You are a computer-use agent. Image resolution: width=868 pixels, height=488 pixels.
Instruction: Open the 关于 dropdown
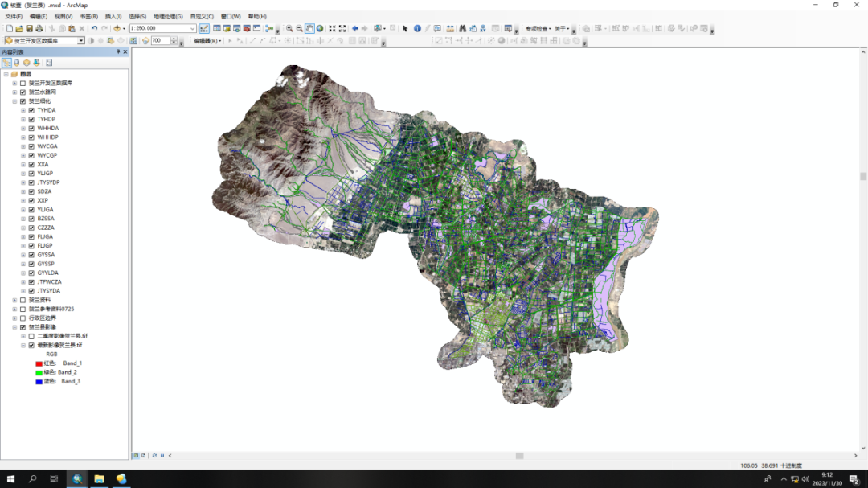[x=562, y=28]
